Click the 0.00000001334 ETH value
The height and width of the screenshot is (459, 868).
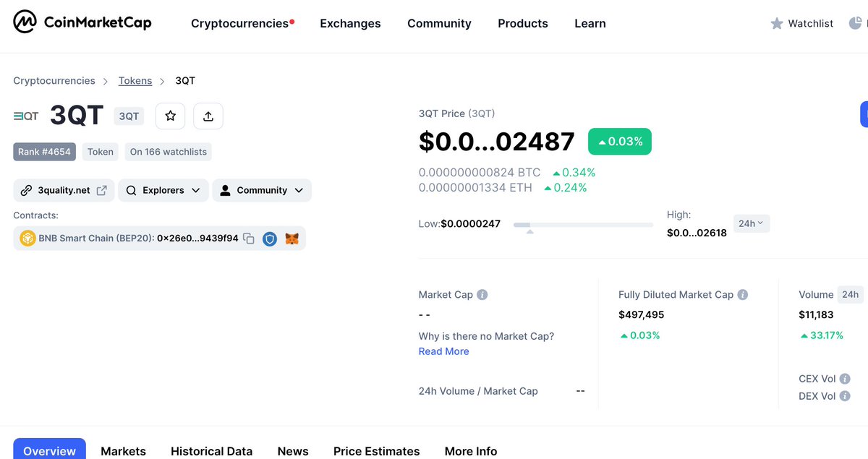tap(475, 188)
